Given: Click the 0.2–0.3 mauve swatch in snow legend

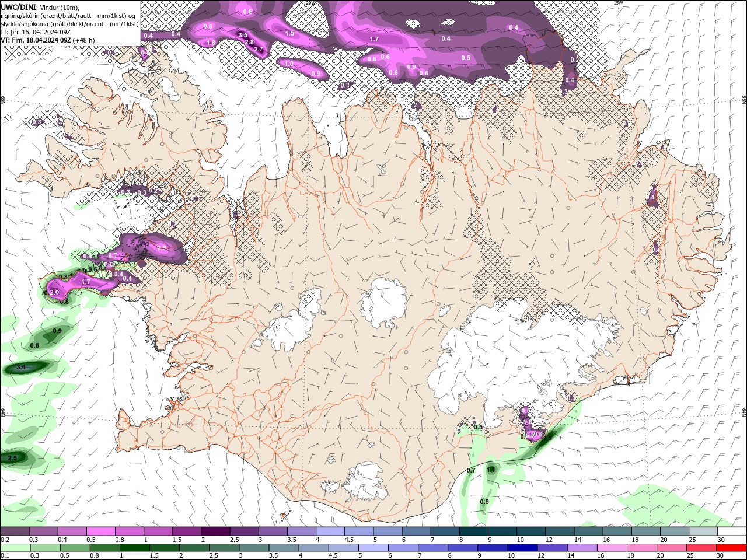Looking at the screenshot, I should (x=15, y=531).
